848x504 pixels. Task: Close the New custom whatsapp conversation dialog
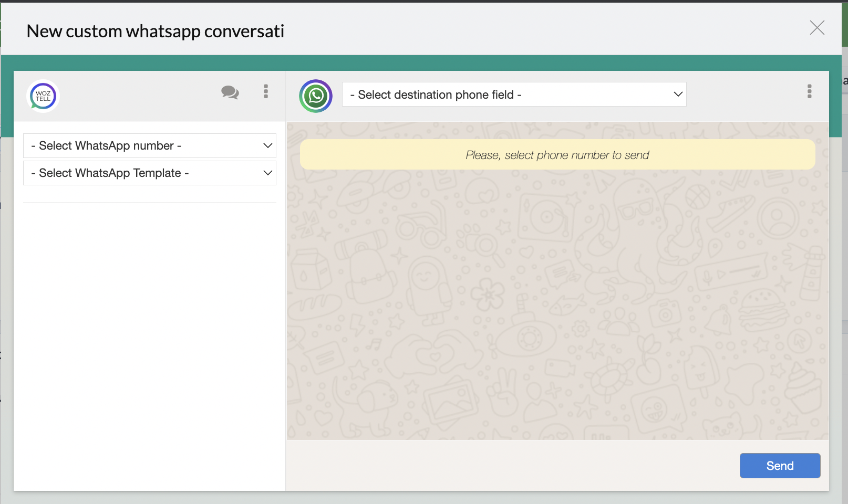[817, 28]
